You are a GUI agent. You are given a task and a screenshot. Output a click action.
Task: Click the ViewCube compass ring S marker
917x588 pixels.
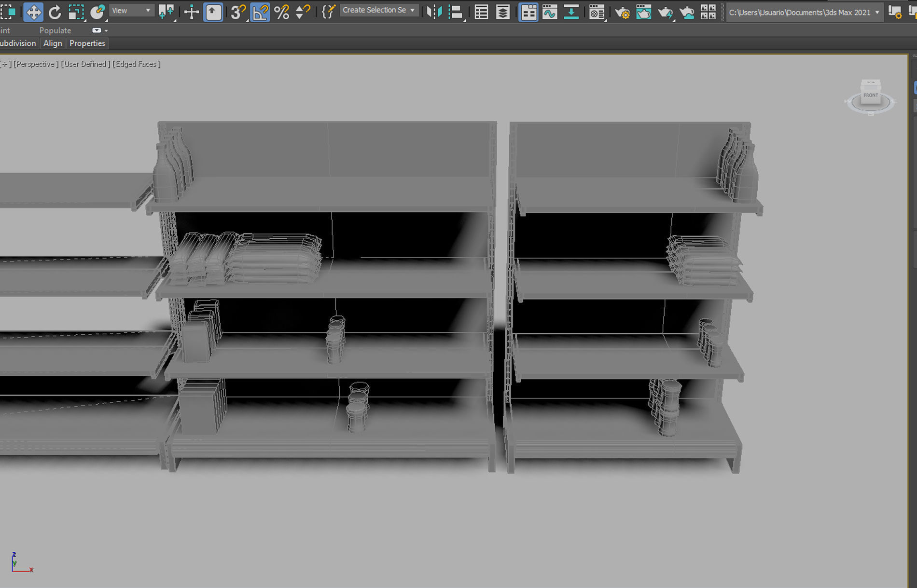[871, 114]
